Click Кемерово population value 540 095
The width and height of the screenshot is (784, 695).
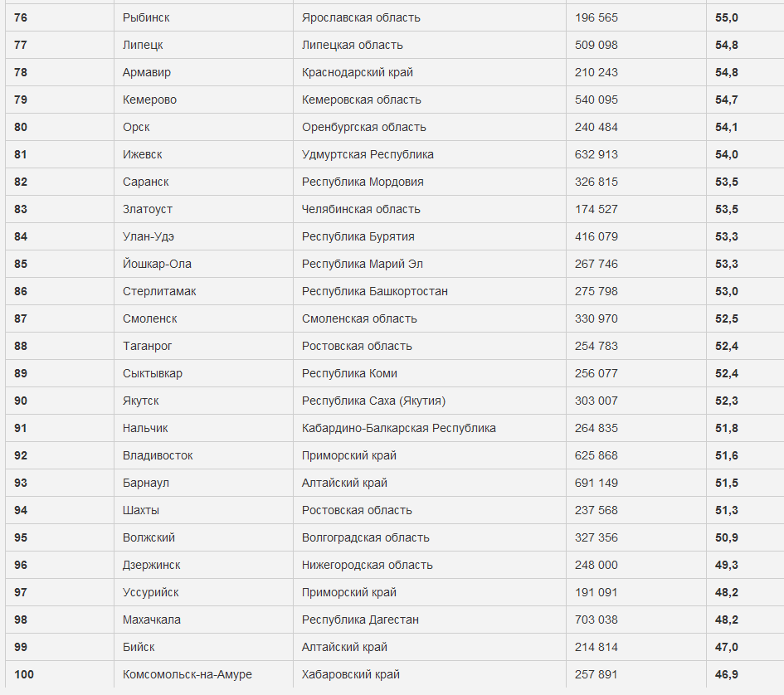(x=596, y=100)
